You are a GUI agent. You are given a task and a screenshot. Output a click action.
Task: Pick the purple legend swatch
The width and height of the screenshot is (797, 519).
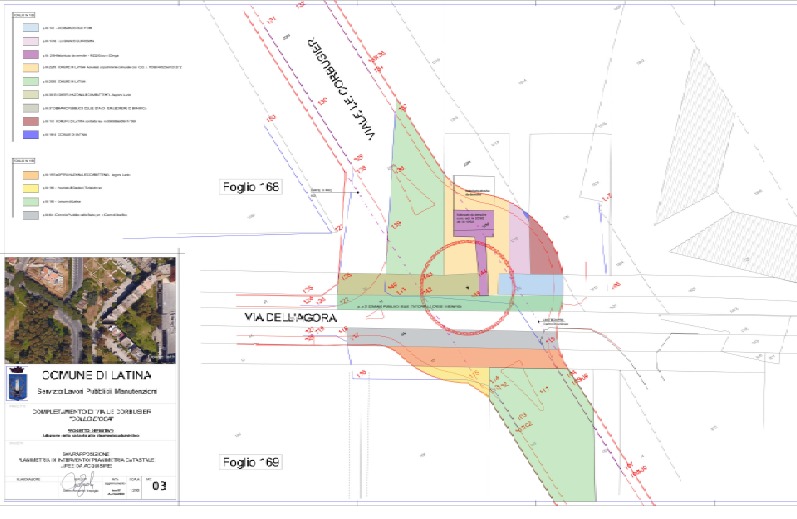(x=31, y=53)
